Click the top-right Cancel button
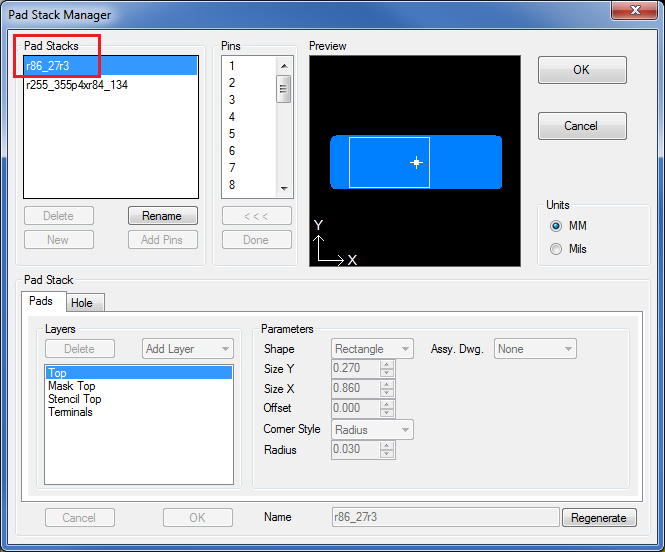The width and height of the screenshot is (665, 552). [582, 126]
